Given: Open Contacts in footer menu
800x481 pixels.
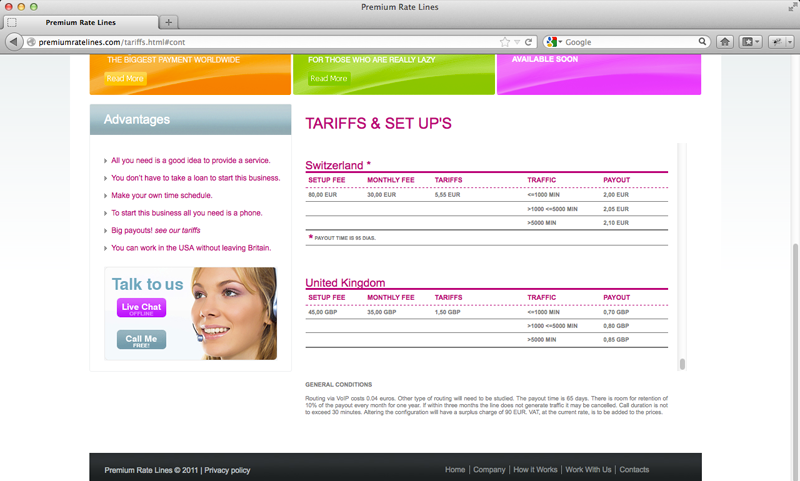Looking at the screenshot, I should [x=634, y=470].
